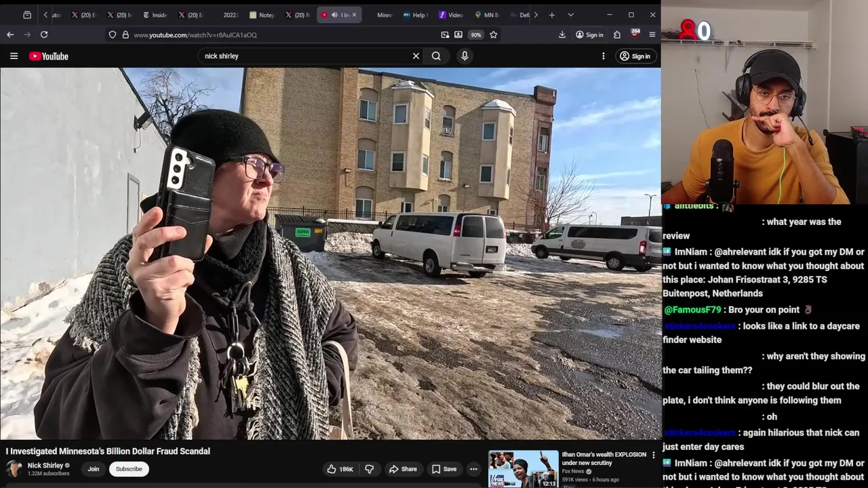View site security padlock info
Screen dimensions: 868x488
125,35
